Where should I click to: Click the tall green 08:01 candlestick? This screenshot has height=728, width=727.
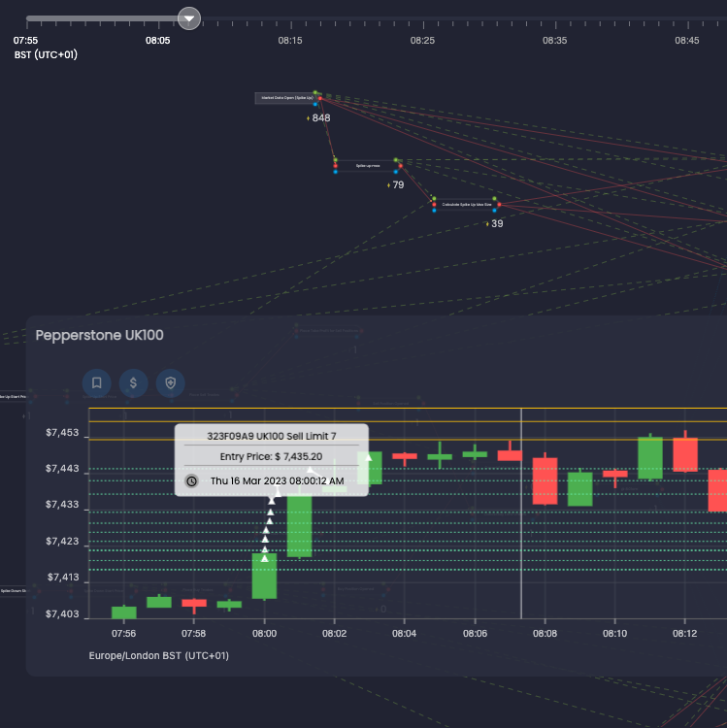point(299,524)
